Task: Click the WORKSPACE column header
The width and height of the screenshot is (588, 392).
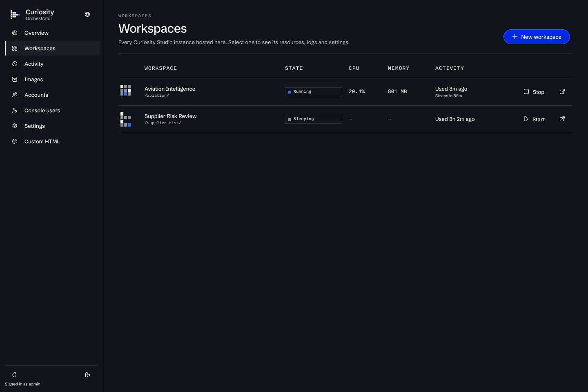Action: [x=161, y=68]
